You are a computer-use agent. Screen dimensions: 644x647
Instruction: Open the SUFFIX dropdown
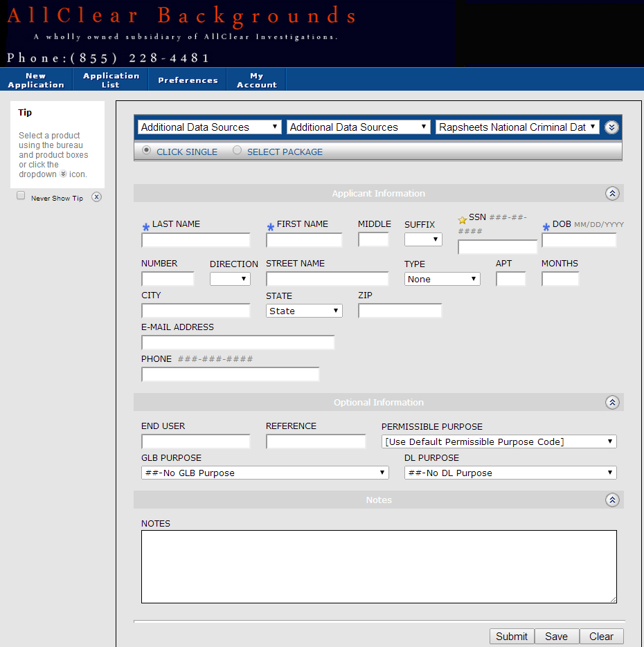click(423, 239)
